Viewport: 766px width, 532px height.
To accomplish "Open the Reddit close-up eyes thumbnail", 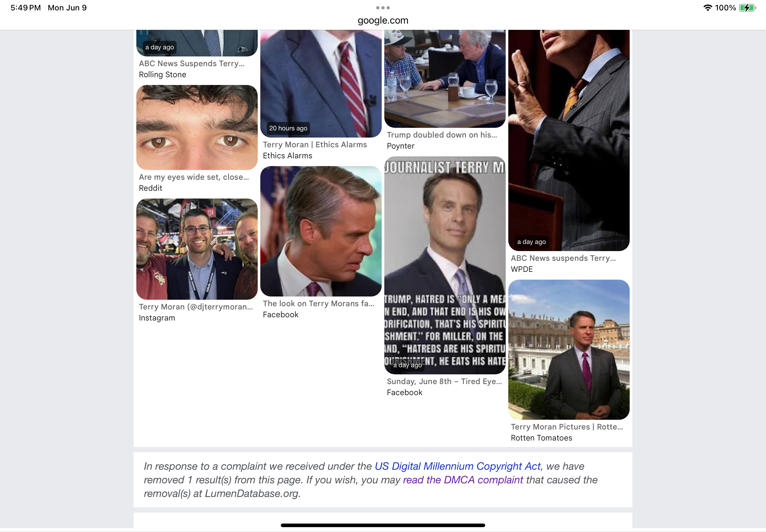I will 197,127.
